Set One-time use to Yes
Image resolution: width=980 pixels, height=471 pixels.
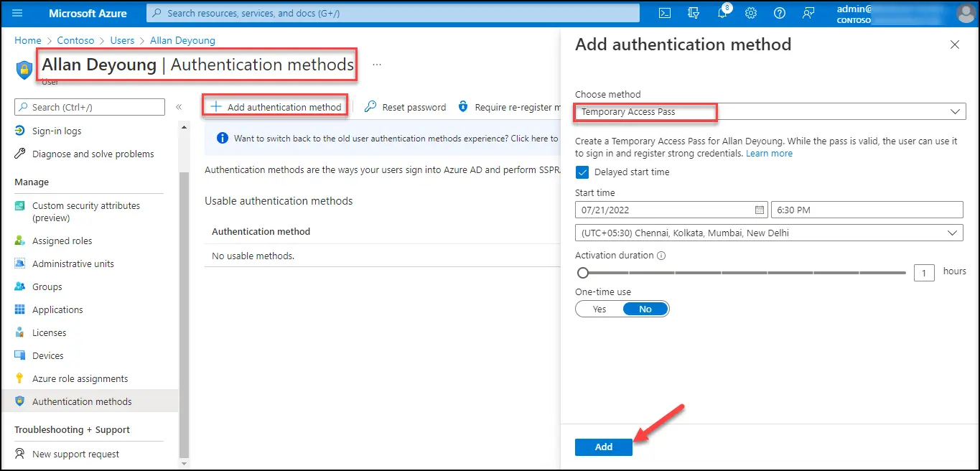coord(599,309)
